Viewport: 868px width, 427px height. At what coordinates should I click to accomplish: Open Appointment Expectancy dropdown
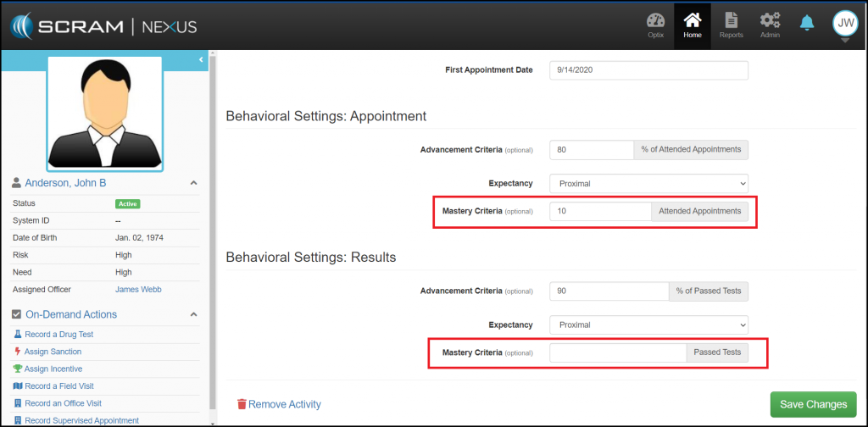pos(648,183)
